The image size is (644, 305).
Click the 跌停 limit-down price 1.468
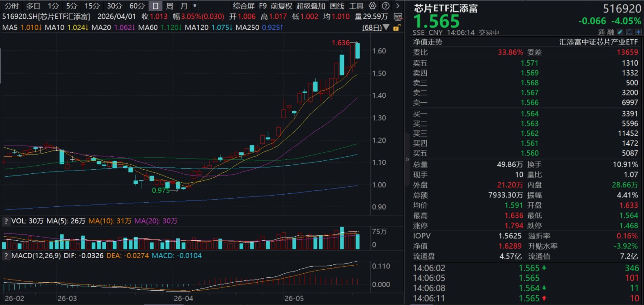click(628, 226)
